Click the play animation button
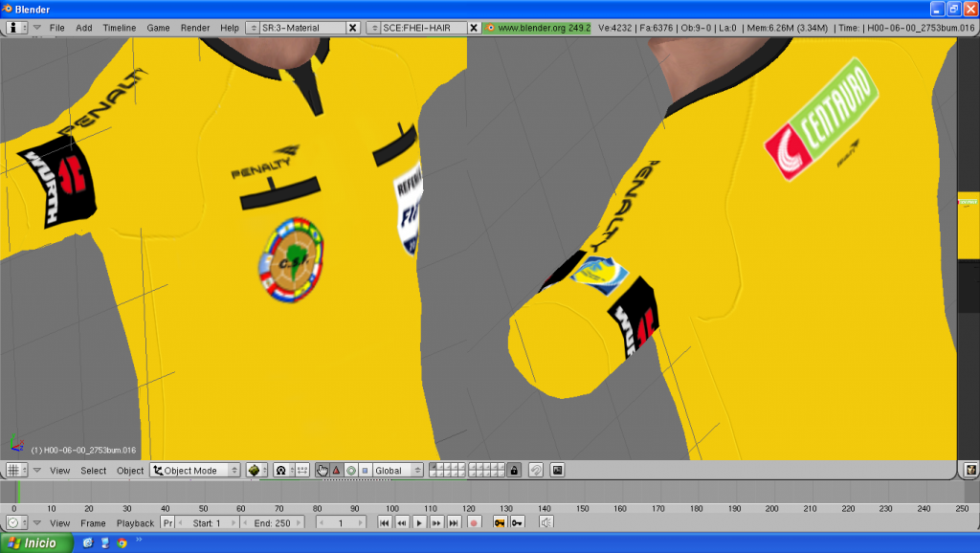The height and width of the screenshot is (553, 980). click(x=419, y=523)
